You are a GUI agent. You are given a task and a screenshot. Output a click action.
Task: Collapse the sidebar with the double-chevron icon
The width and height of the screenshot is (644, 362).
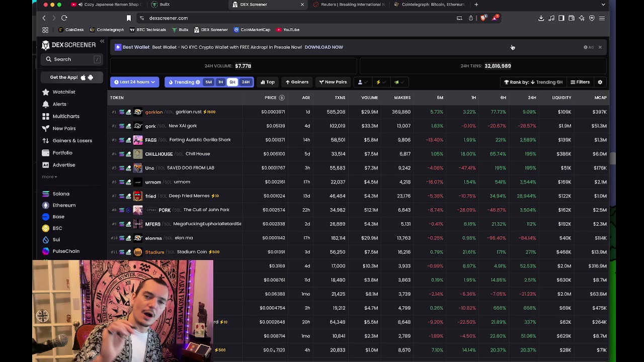tap(102, 41)
